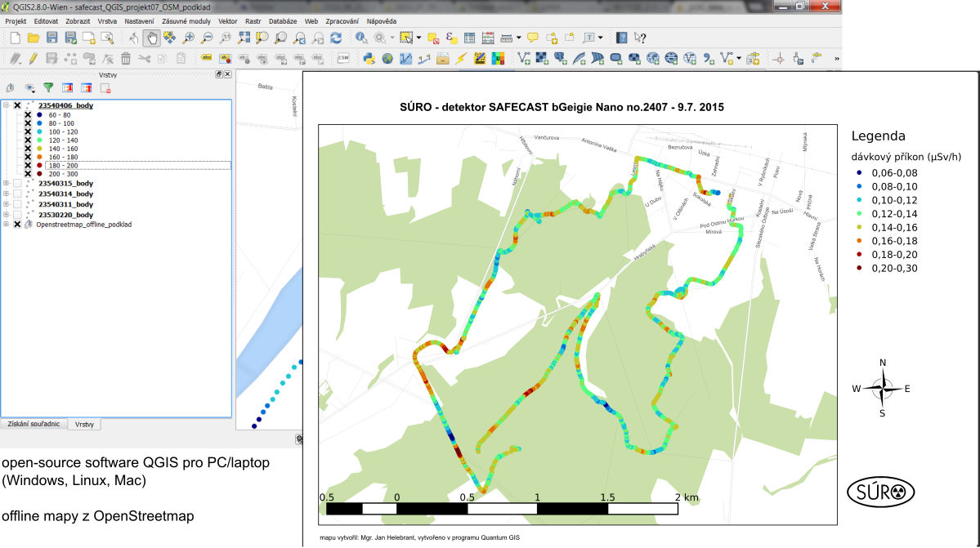The width and height of the screenshot is (980, 548).
Task: Open project using the yellow folder icon
Action: (x=34, y=38)
